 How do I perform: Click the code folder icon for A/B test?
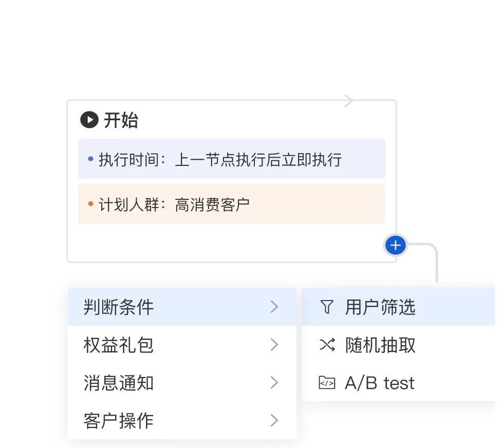[327, 383]
